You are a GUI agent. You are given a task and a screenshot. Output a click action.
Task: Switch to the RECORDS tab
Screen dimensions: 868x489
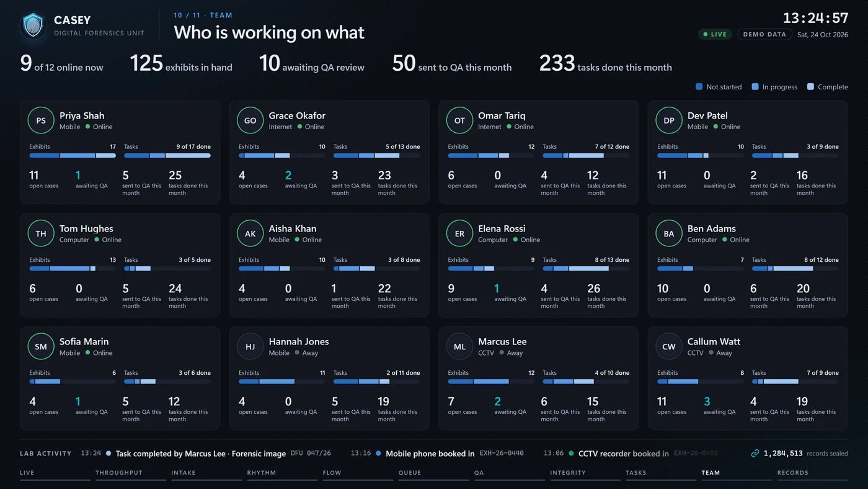(813, 473)
